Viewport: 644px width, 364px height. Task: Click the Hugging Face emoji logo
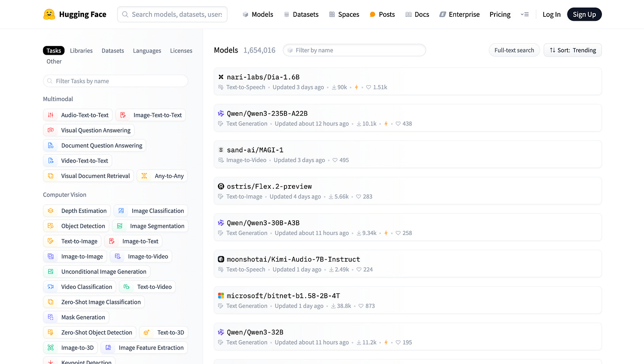(49, 14)
